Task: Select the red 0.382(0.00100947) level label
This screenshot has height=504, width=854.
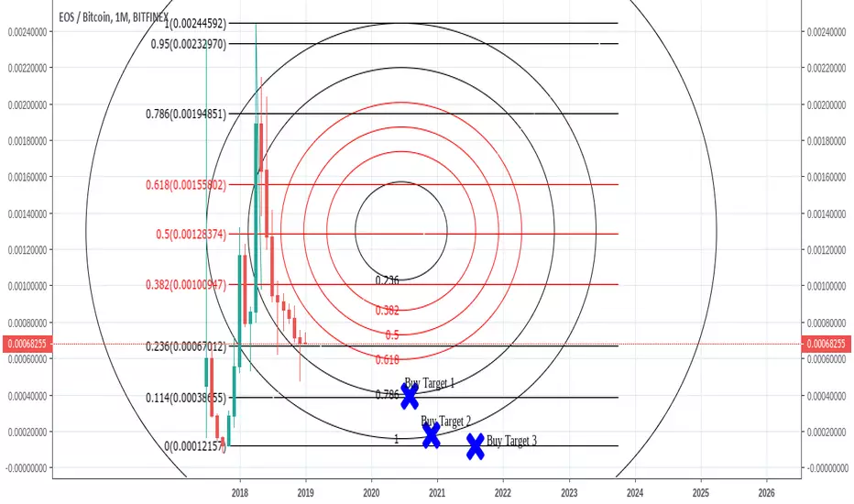Action: (x=186, y=284)
